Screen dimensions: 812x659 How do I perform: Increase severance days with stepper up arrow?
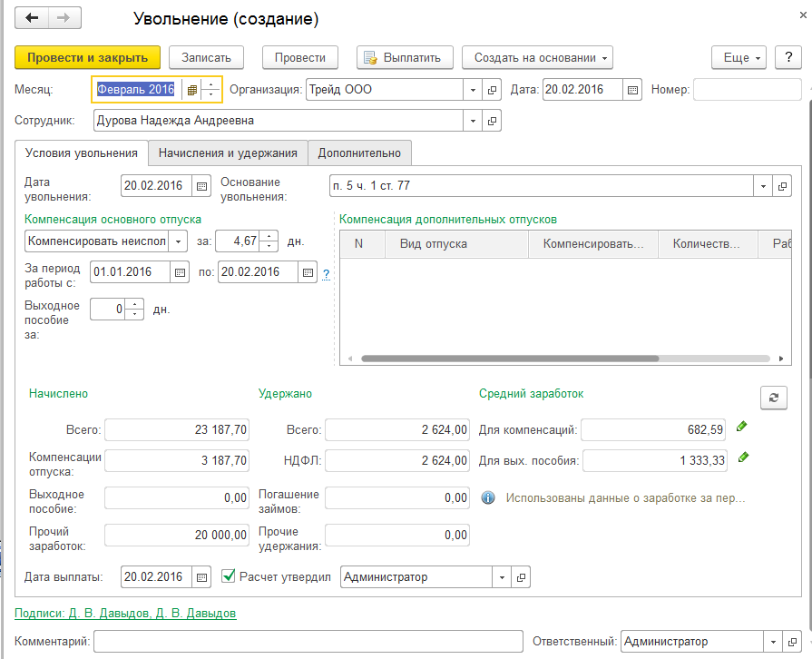coord(135,304)
